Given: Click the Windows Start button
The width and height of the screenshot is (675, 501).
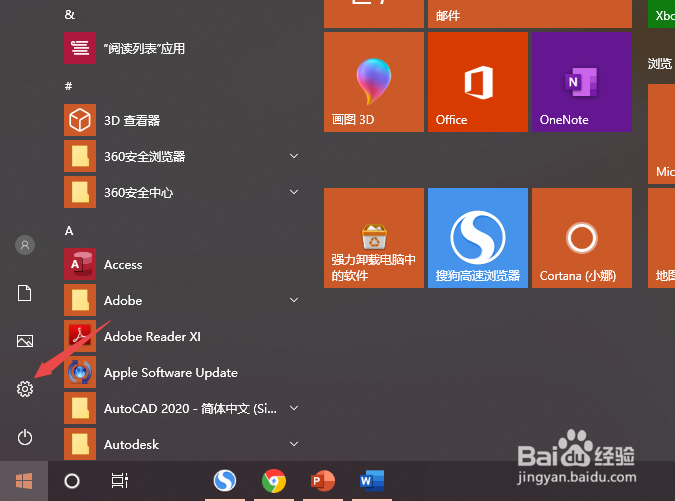Looking at the screenshot, I should pos(24,481).
